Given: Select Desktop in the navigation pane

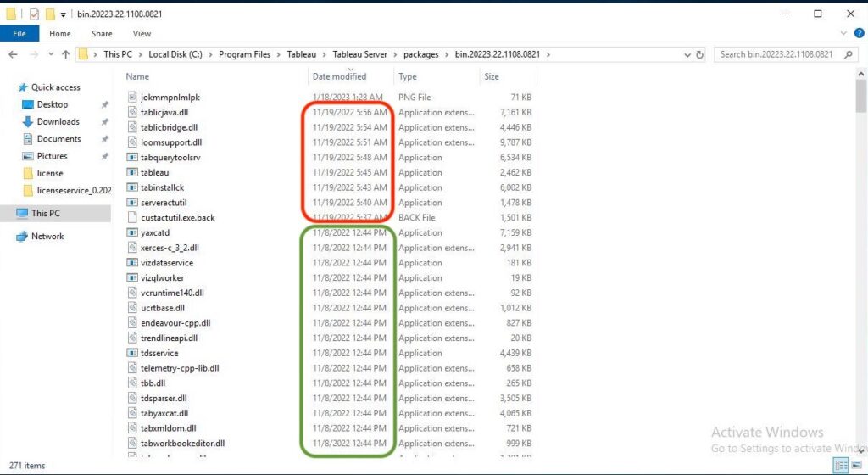Looking at the screenshot, I should point(53,104).
